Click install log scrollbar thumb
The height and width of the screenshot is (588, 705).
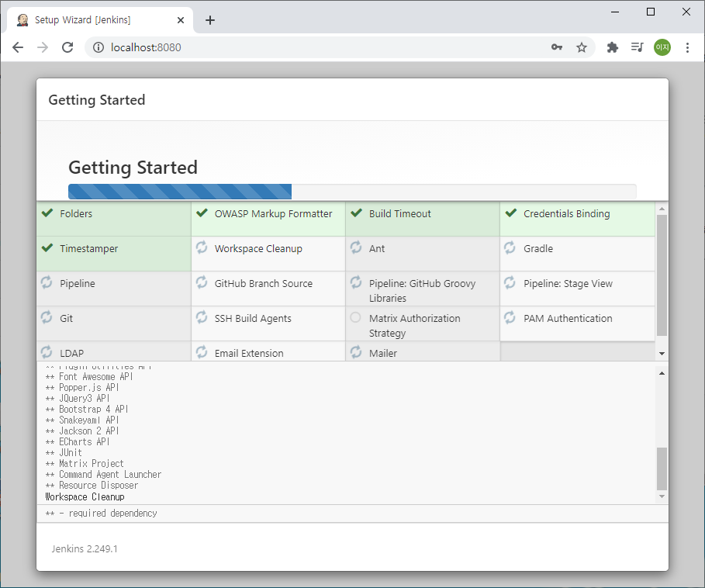click(662, 469)
